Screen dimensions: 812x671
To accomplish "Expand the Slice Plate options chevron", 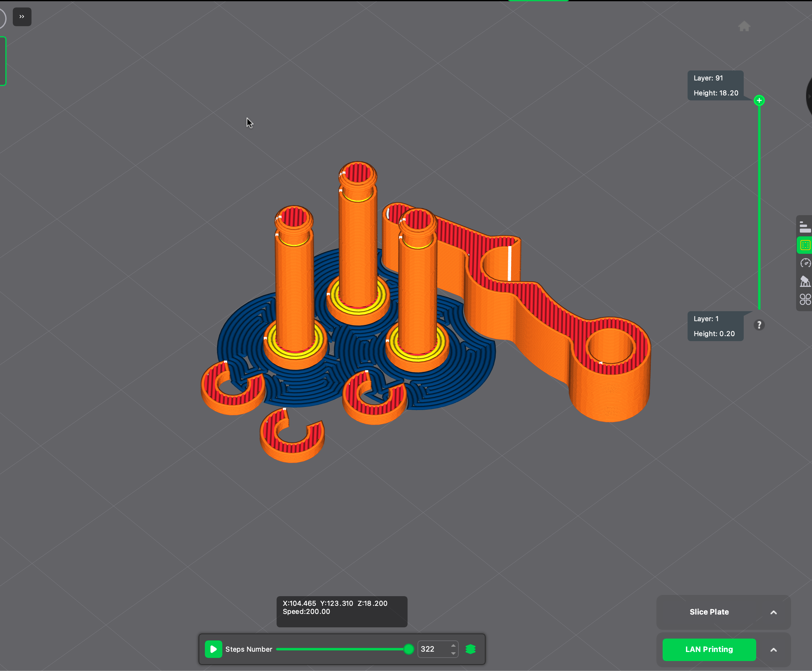I will (x=773, y=613).
